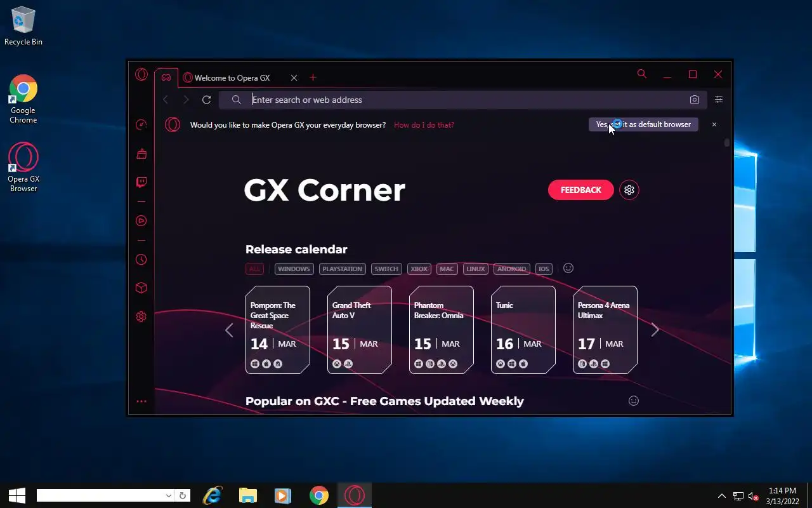
Task: Open Extensions cube in the sidebar
Action: [141, 288]
